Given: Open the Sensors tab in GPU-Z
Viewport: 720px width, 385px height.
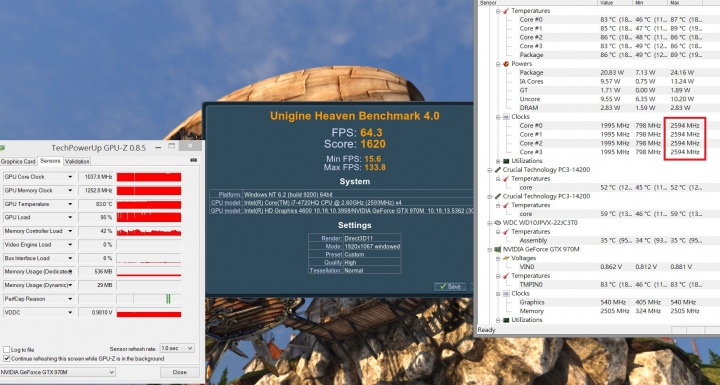Looking at the screenshot, I should (50, 161).
